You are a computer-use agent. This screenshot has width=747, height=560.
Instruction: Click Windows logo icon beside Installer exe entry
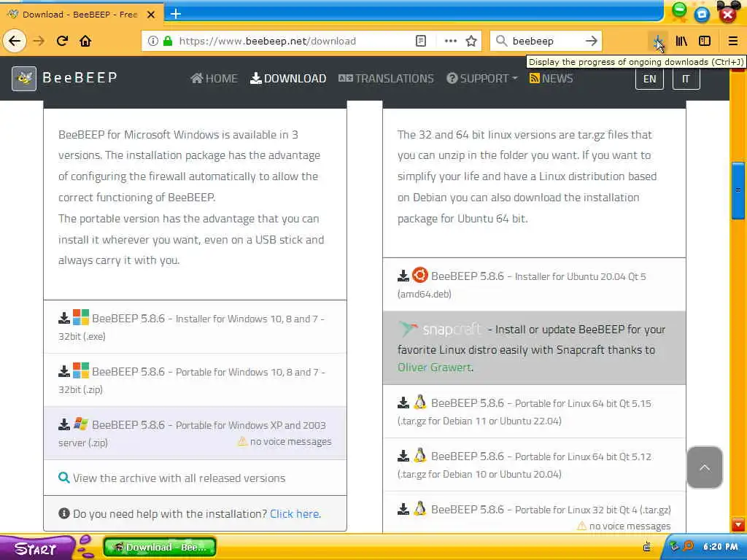(80, 317)
